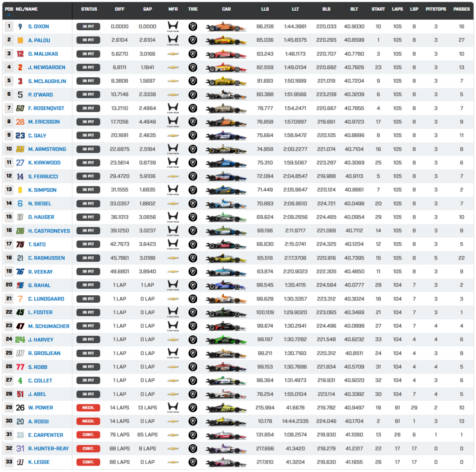
Task: Click CONT. status badge for K. Legge
Action: [x=88, y=462]
